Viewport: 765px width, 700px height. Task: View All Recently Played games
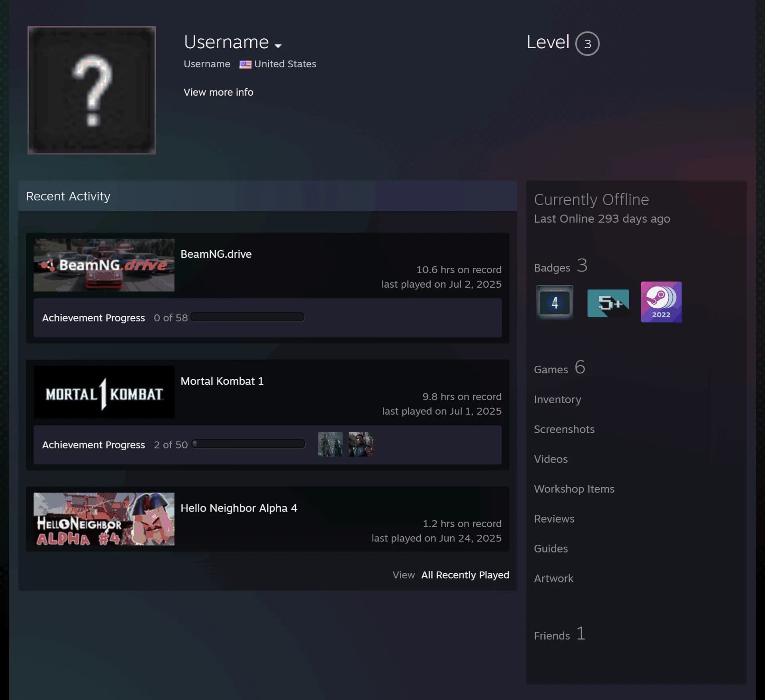click(x=465, y=575)
